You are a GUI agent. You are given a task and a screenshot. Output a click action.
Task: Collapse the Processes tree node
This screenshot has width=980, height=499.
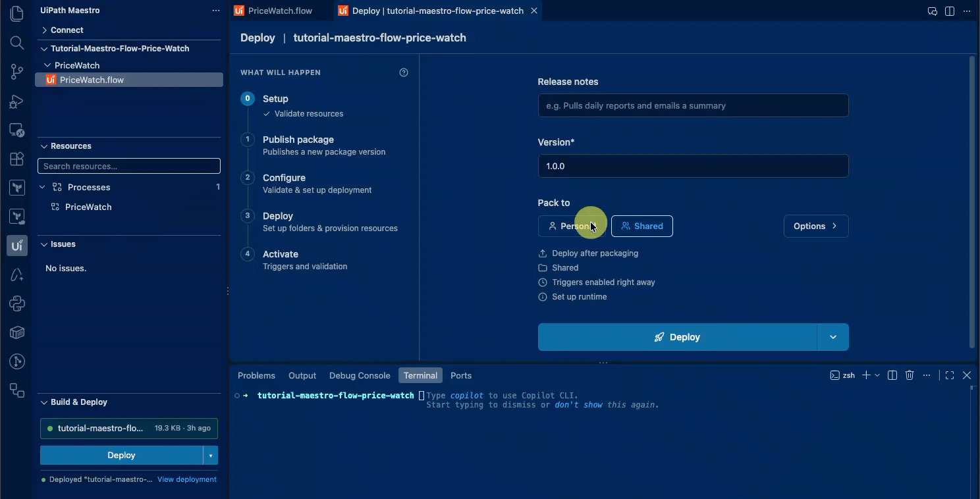click(43, 187)
